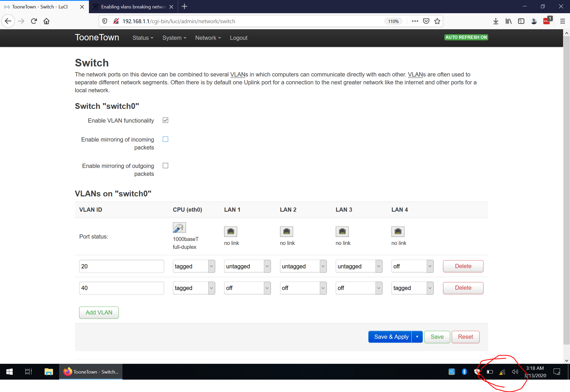Delete the VLAN 40 row

463,288
